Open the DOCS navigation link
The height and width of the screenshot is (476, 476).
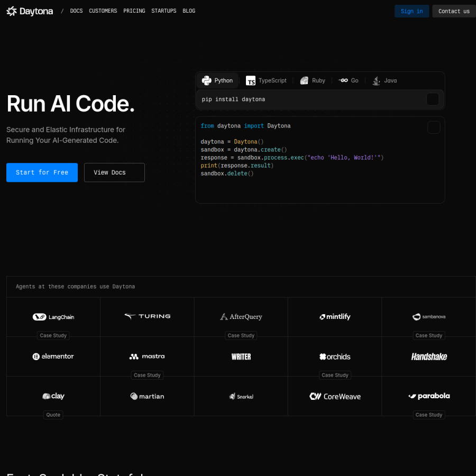pyautogui.click(x=76, y=11)
